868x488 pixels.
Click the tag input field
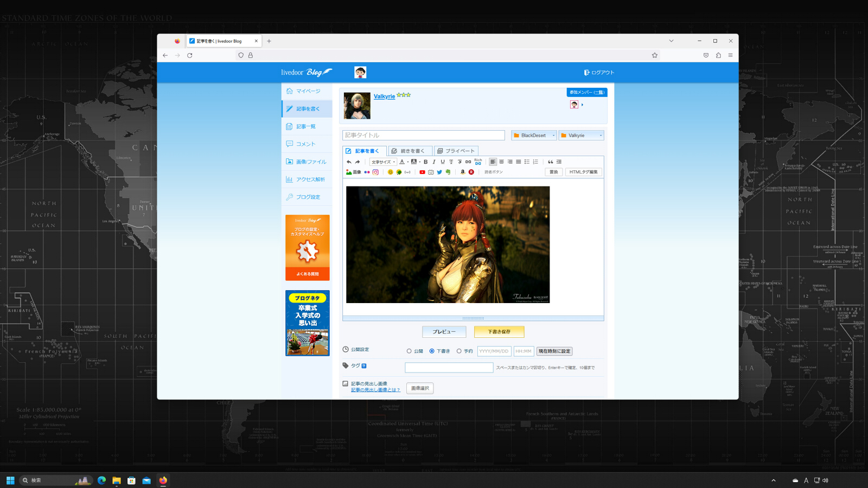tap(449, 368)
